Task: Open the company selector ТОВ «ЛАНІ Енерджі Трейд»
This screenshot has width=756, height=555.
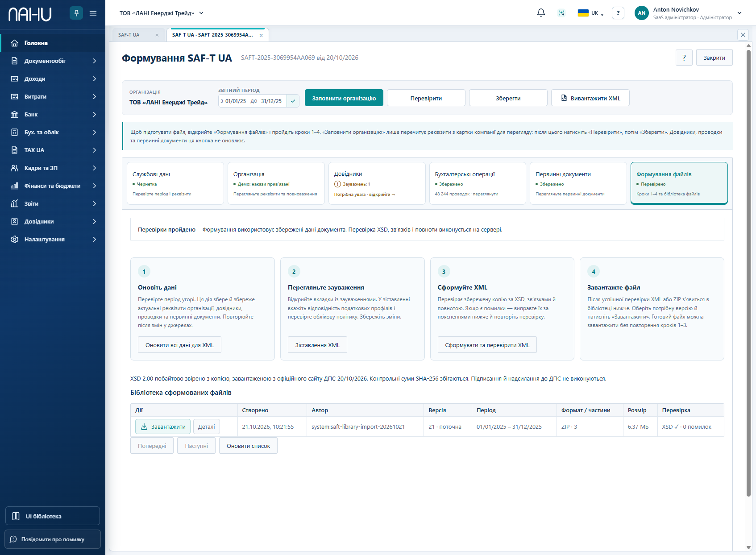Action: pyautogui.click(x=162, y=13)
